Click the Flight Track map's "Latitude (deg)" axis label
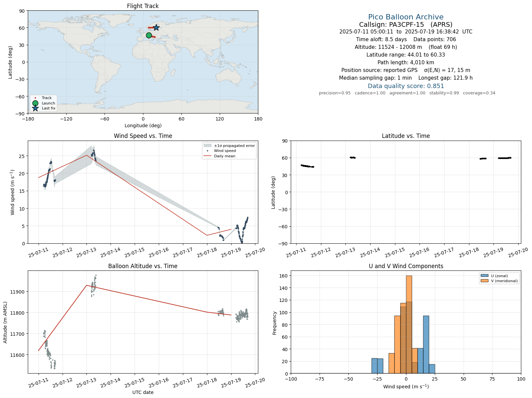Viewport: 532px width, 398px height. (10, 62)
